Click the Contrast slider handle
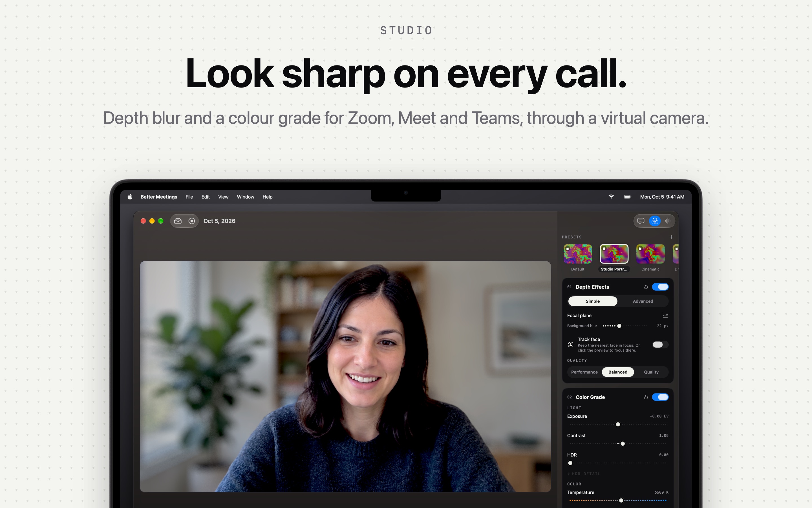This screenshot has height=508, width=812. pos(623,444)
